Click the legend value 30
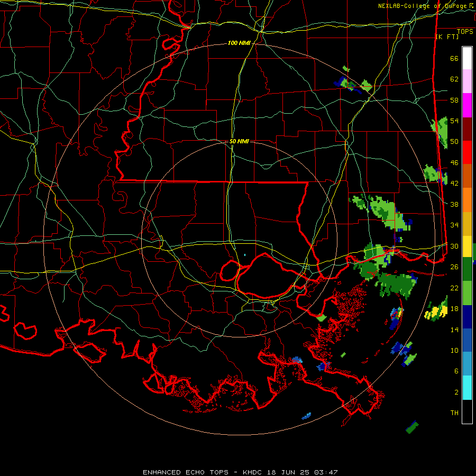 tap(454, 246)
